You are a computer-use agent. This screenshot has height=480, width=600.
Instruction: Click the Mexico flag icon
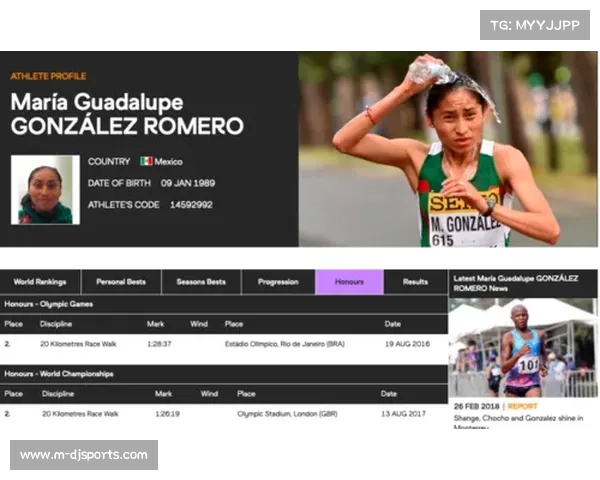coord(145,161)
